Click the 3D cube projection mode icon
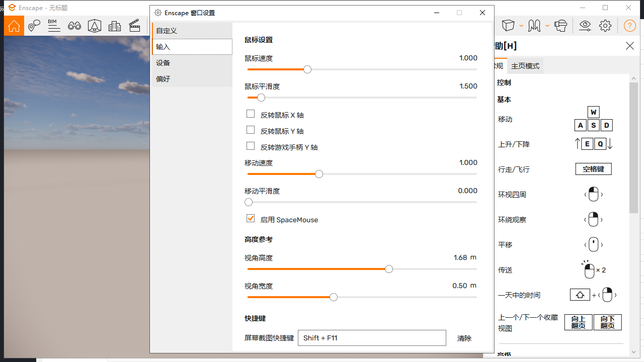Screen dimensions: 644x362 pyautogui.click(x=509, y=25)
